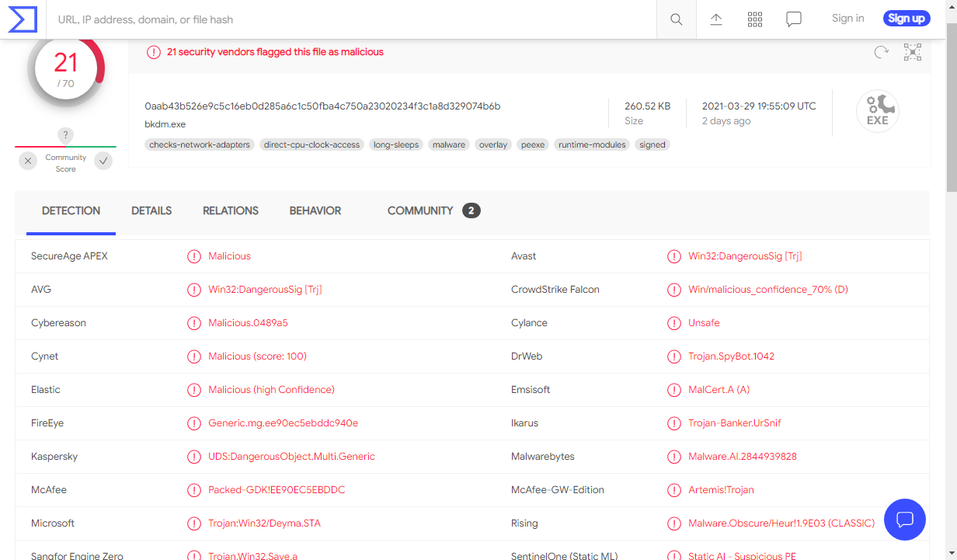Click the long-sleeps tag
Image resolution: width=957 pixels, height=560 pixels.
pyautogui.click(x=396, y=144)
